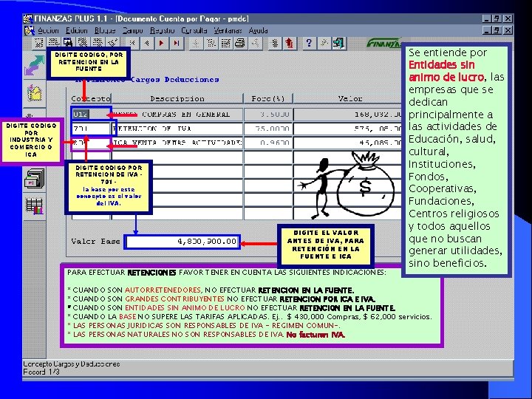Click the Description column header
Viewport: 532px width, 399px height.
click(177, 99)
